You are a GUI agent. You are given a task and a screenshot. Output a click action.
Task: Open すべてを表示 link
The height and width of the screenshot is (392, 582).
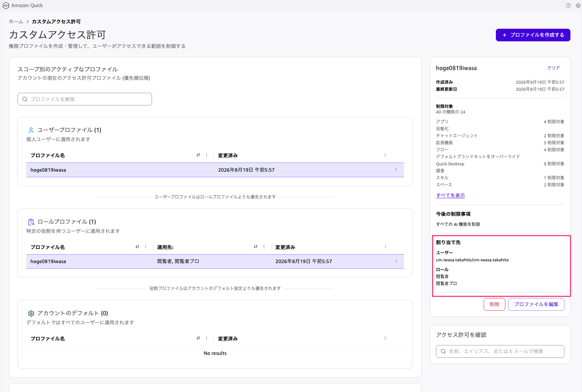(450, 195)
